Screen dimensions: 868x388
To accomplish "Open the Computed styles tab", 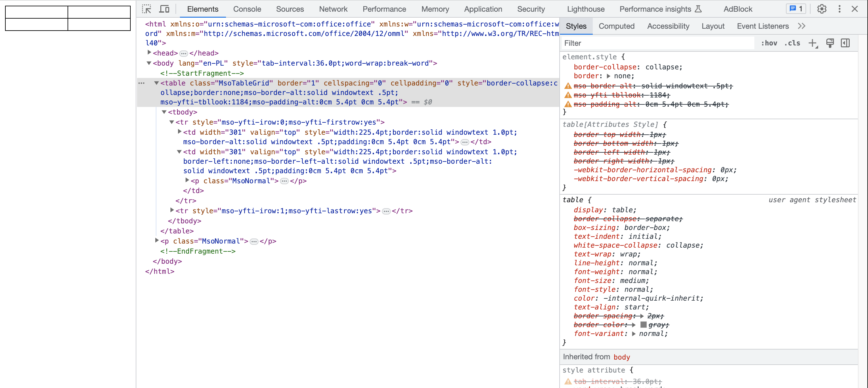I will pyautogui.click(x=616, y=26).
